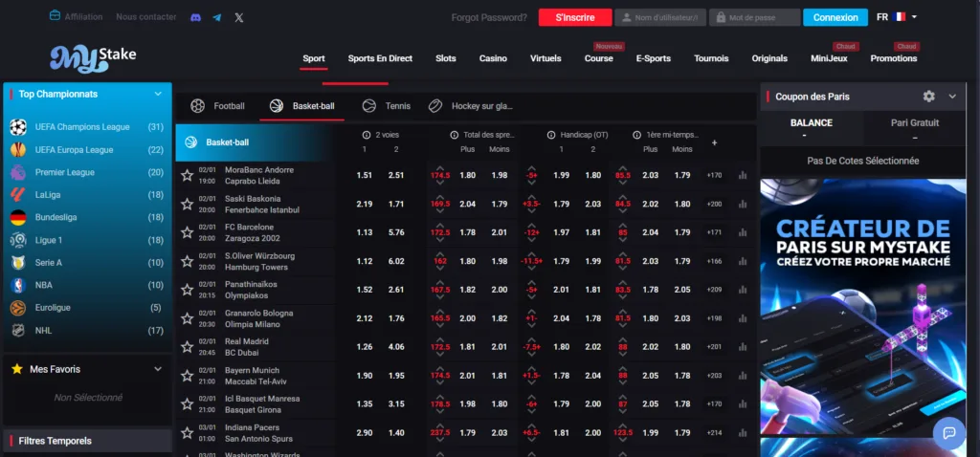Click the S'inscrire button

click(x=574, y=17)
